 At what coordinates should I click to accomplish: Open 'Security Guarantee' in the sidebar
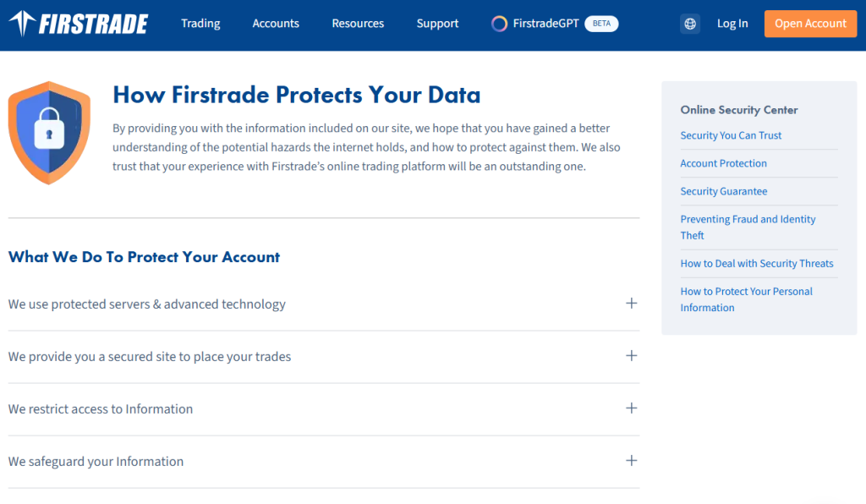(724, 191)
